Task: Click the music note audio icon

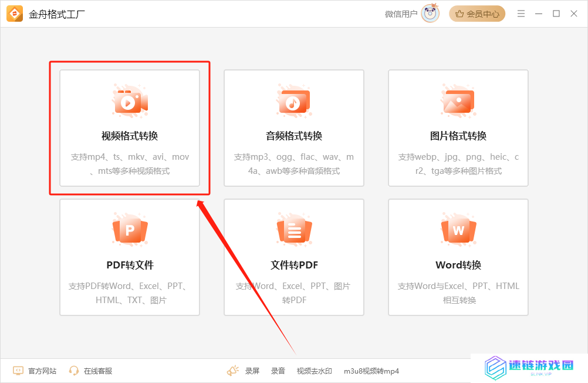Action: [294, 102]
